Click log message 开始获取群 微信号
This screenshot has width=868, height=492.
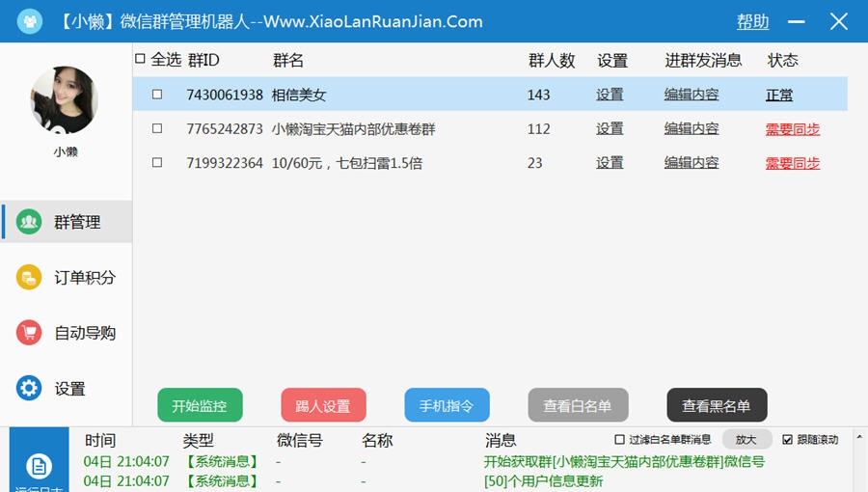[624, 461]
